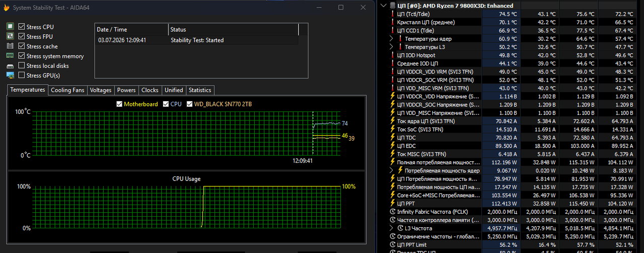Image resolution: width=644 pixels, height=253 pixels.
Task: Expand the Температуры L3 subtree
Action: coord(392,47)
